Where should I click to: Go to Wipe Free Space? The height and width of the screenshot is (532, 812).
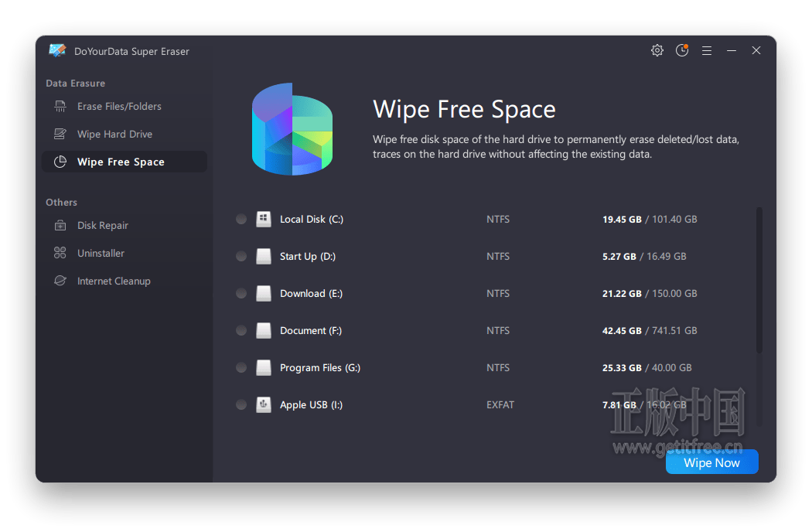[125, 162]
